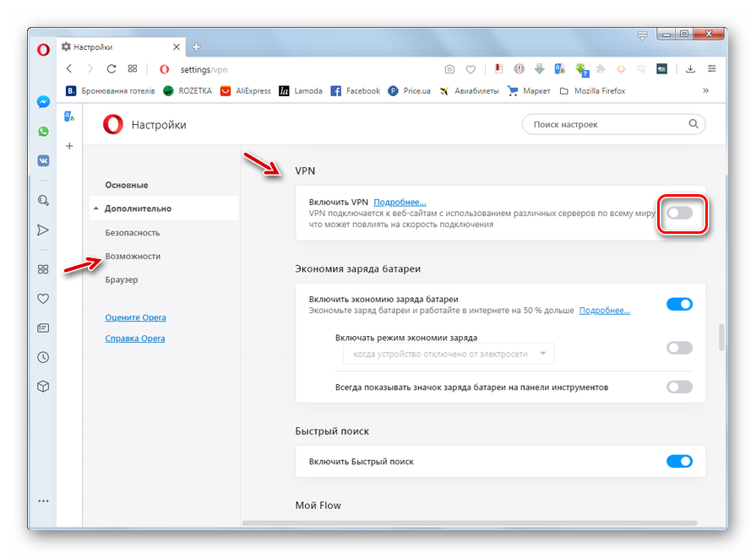Open Extensions cube in the sidebar
The width and height of the screenshot is (756, 558).
click(43, 387)
